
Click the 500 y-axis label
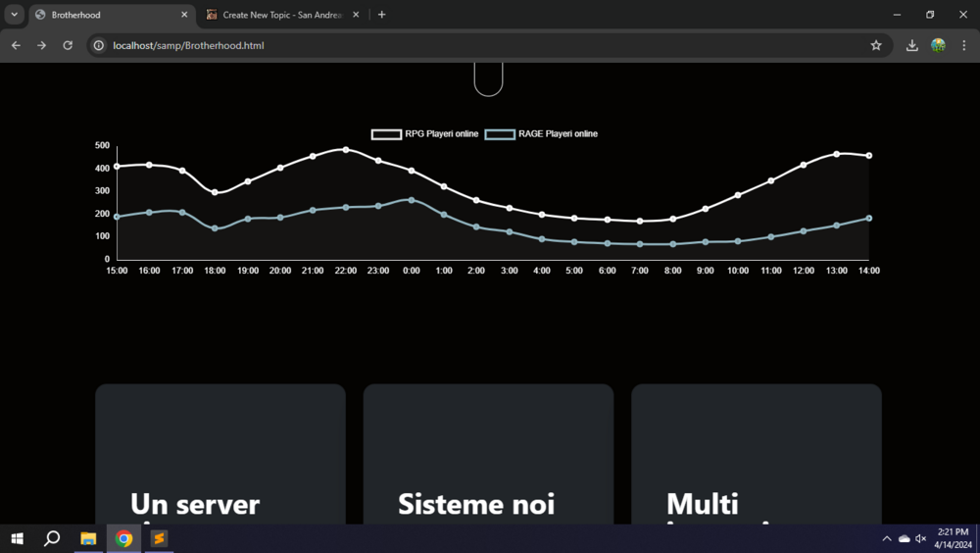point(103,145)
